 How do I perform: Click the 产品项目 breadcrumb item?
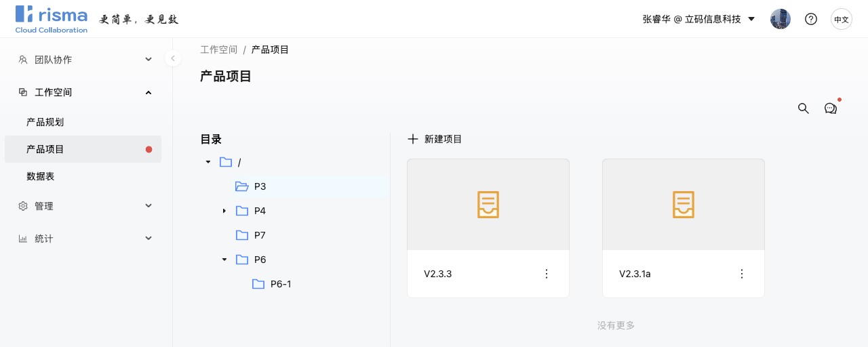click(x=271, y=49)
